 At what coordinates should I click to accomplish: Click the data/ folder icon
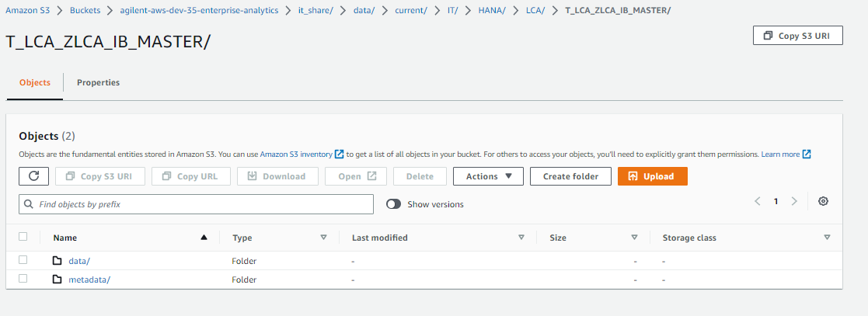click(58, 261)
